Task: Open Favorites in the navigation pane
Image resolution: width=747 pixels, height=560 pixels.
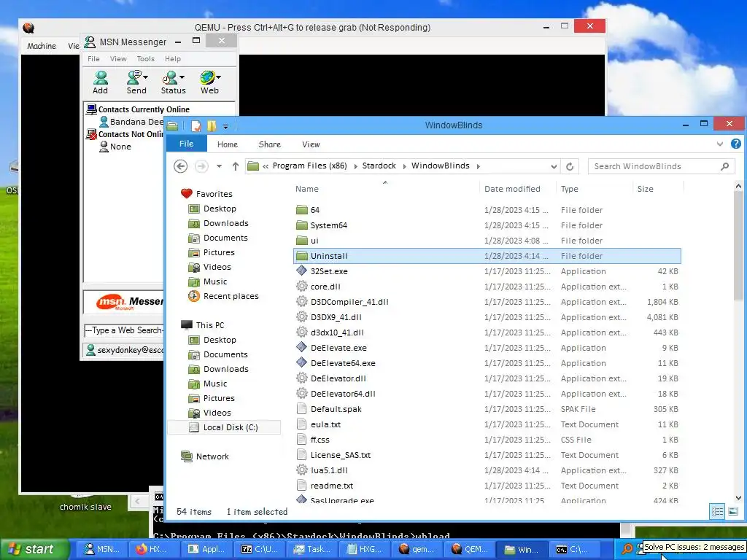Action: tap(214, 194)
